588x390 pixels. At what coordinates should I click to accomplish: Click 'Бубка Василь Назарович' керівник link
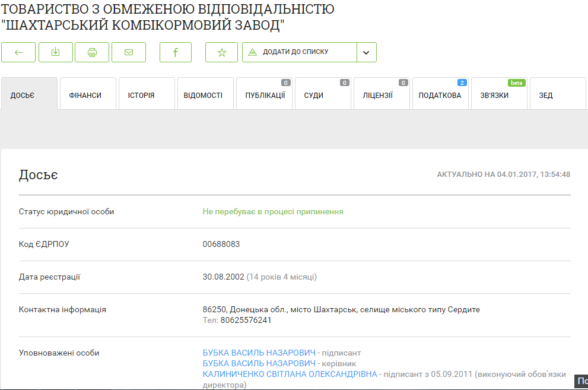tap(259, 363)
